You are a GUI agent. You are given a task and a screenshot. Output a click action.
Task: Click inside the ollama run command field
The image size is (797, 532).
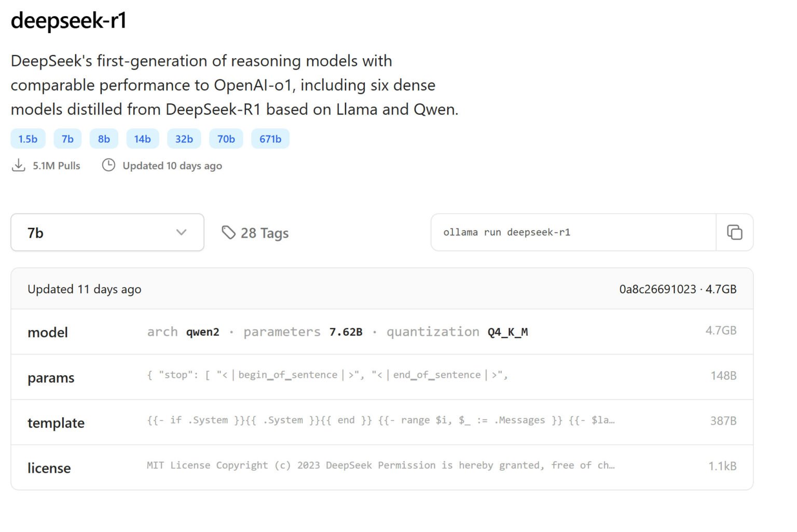(x=571, y=233)
